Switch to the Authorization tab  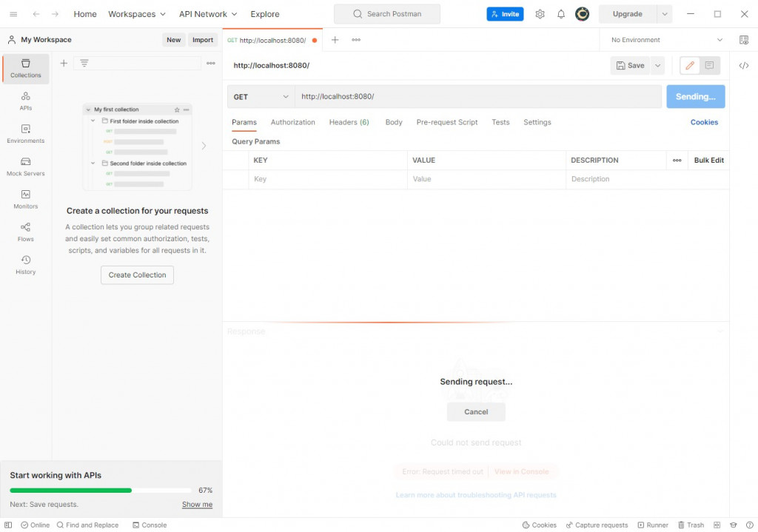coord(293,122)
